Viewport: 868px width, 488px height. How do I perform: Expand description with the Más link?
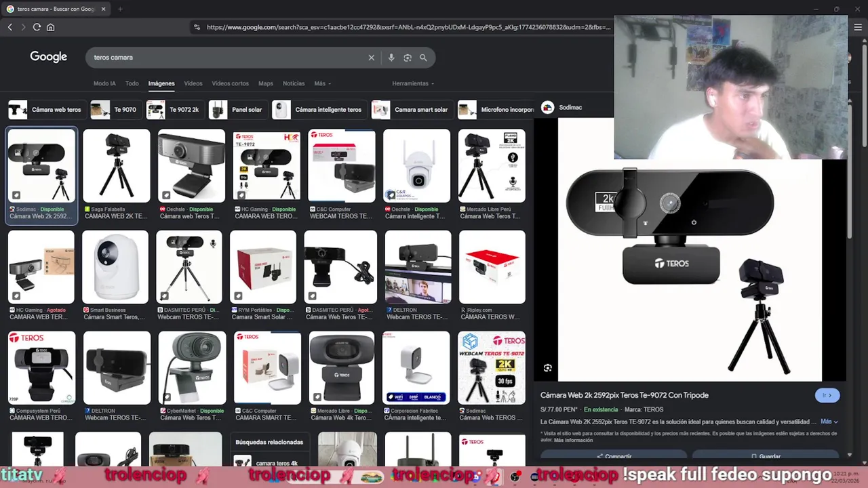click(829, 422)
